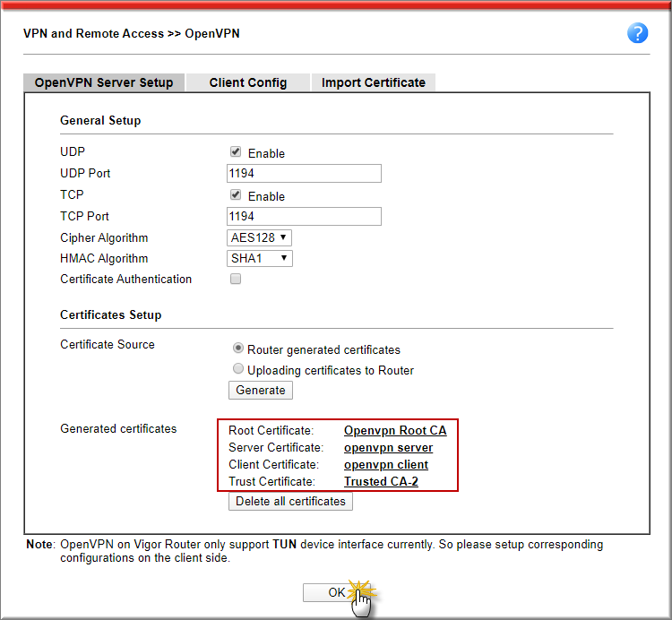672x620 pixels.
Task: Click into the UDP Port field
Action: (304, 173)
